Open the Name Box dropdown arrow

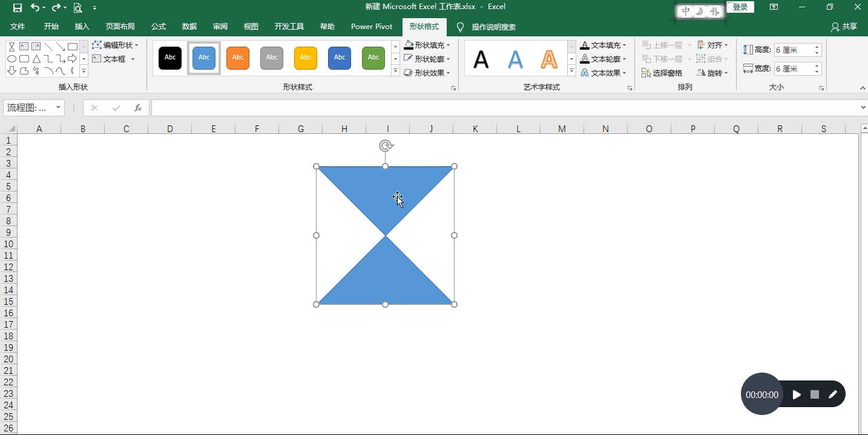[x=59, y=108]
